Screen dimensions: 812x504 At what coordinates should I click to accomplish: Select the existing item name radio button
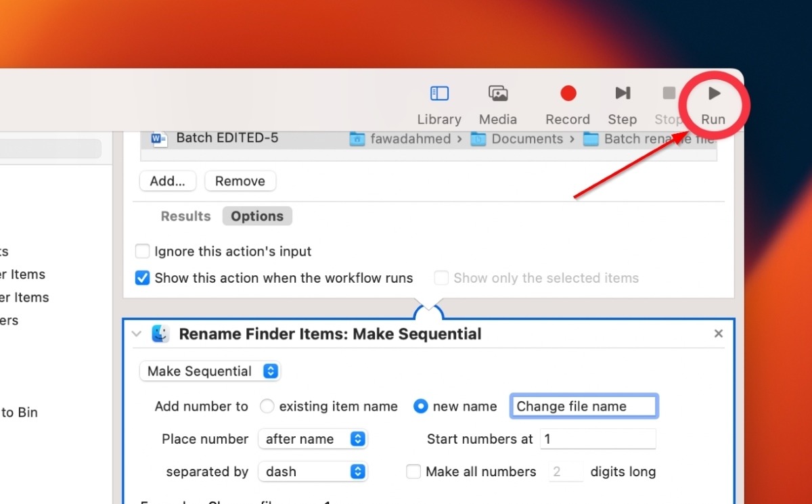(x=267, y=406)
